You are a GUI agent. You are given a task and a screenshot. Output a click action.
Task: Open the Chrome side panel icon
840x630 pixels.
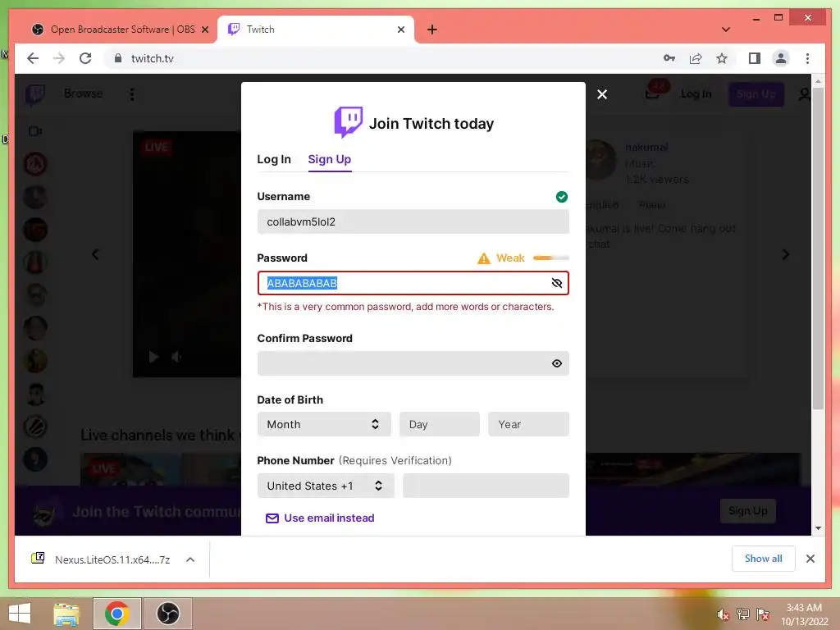click(755, 58)
